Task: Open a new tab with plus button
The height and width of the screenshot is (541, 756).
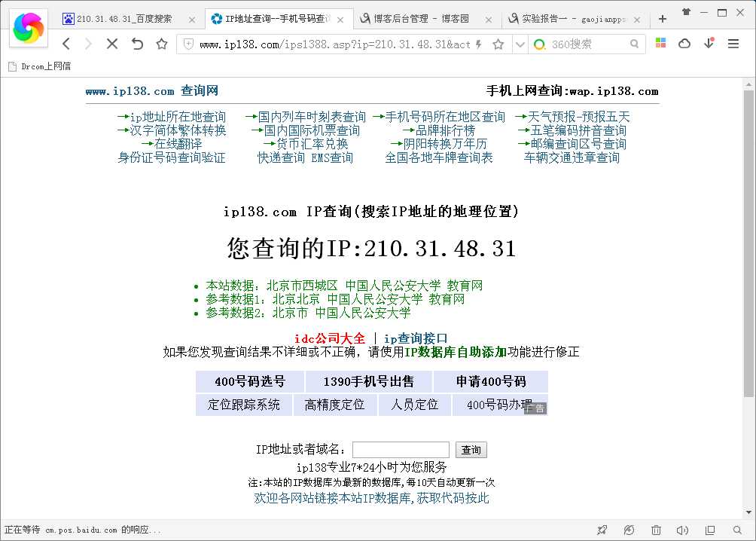Action: pyautogui.click(x=663, y=19)
